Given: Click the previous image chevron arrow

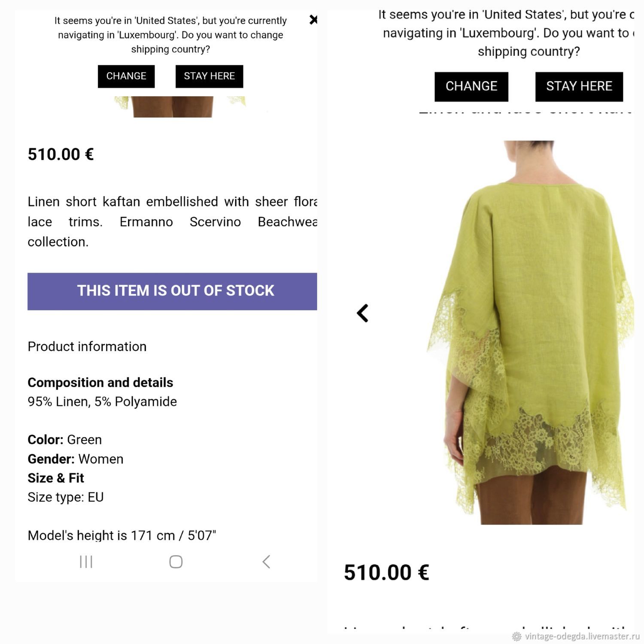Looking at the screenshot, I should click(x=363, y=313).
